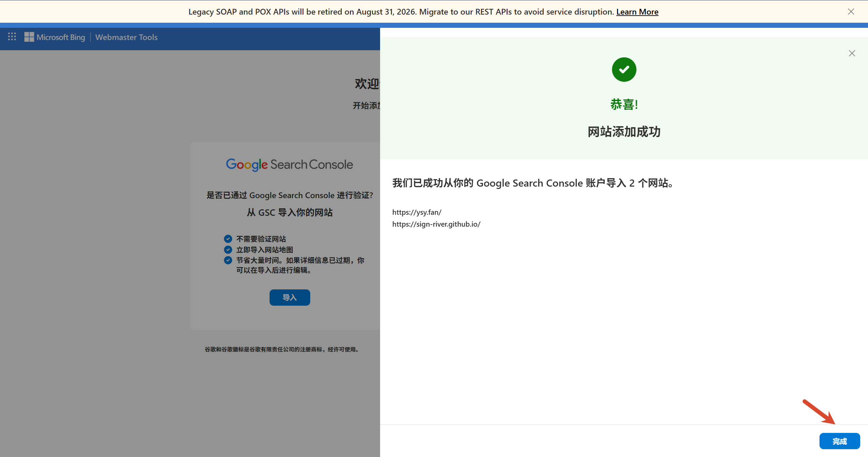
Task: Open the app launcher grid icon
Action: [x=12, y=37]
